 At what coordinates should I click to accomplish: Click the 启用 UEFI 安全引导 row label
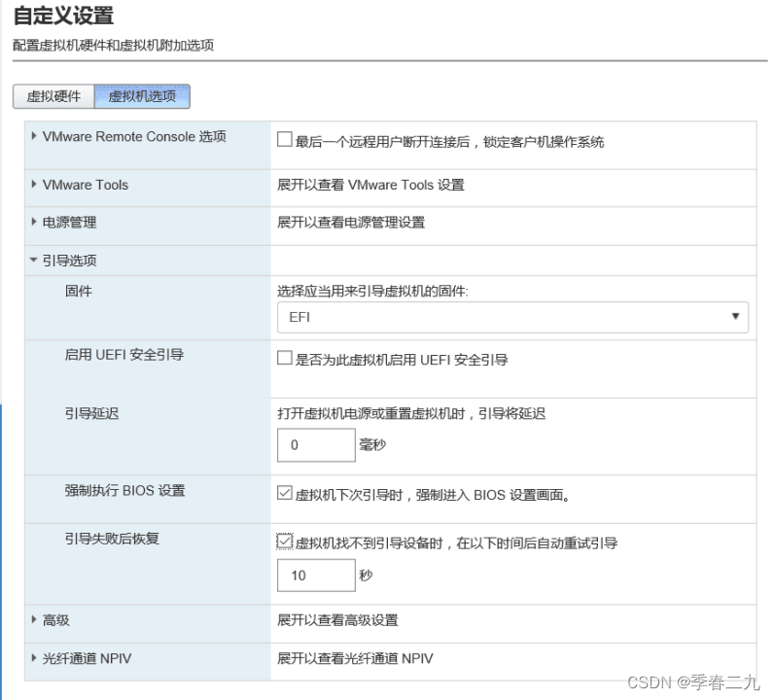coord(124,355)
